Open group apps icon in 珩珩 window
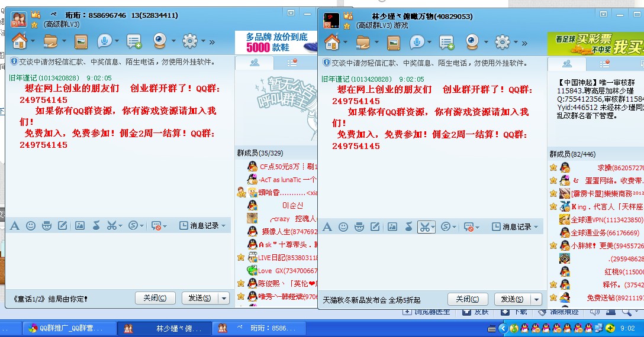The height and width of the screenshot is (337, 644). click(x=134, y=41)
